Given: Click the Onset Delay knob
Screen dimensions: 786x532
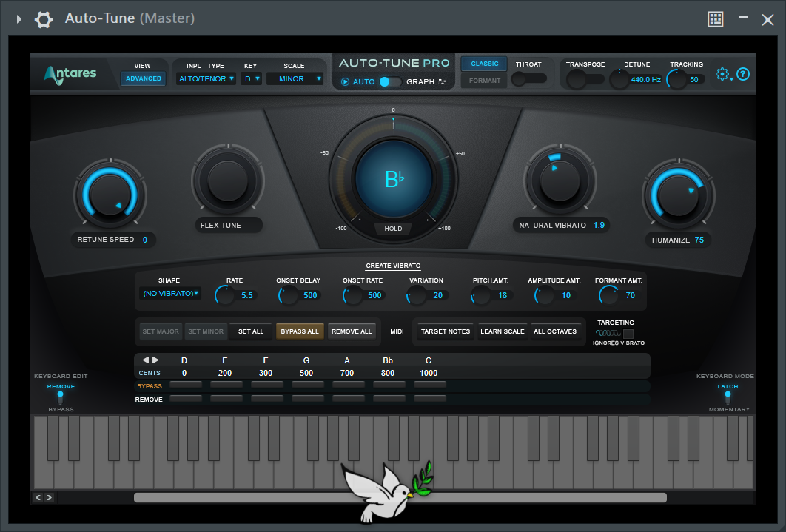Looking at the screenshot, I should tap(288, 295).
